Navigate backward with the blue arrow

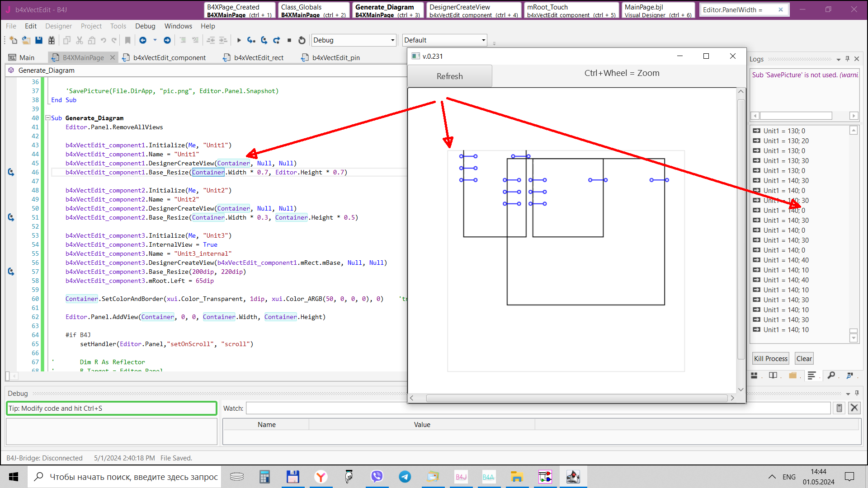pyautogui.click(x=143, y=40)
